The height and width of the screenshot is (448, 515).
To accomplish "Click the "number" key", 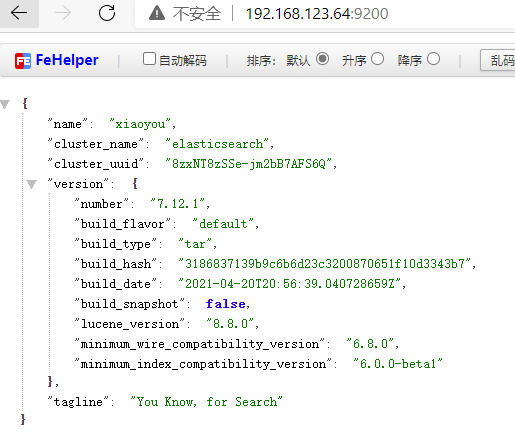I will coord(101,204).
